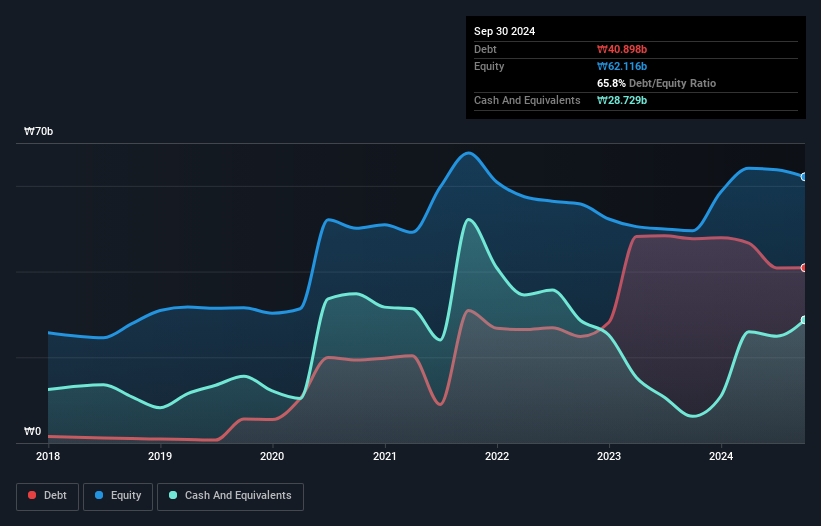
Task: Click the 2022 x-axis label
Action: [x=497, y=456]
